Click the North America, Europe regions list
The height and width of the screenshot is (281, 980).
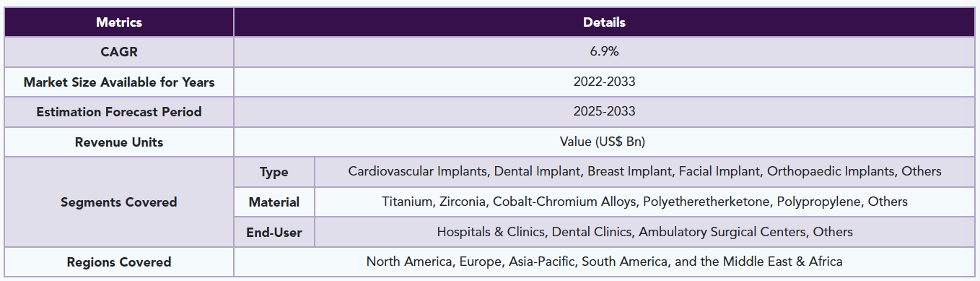click(604, 262)
